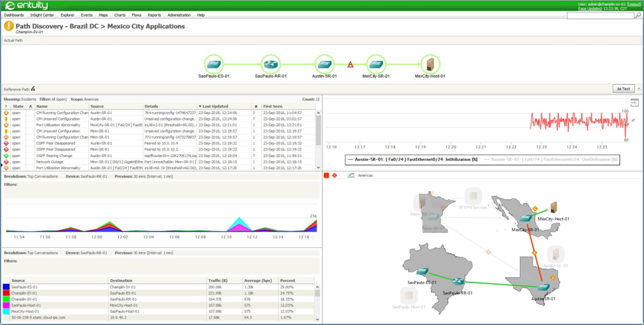Sort incidents by State column header
The width and height of the screenshot is (644, 325).
18,106
